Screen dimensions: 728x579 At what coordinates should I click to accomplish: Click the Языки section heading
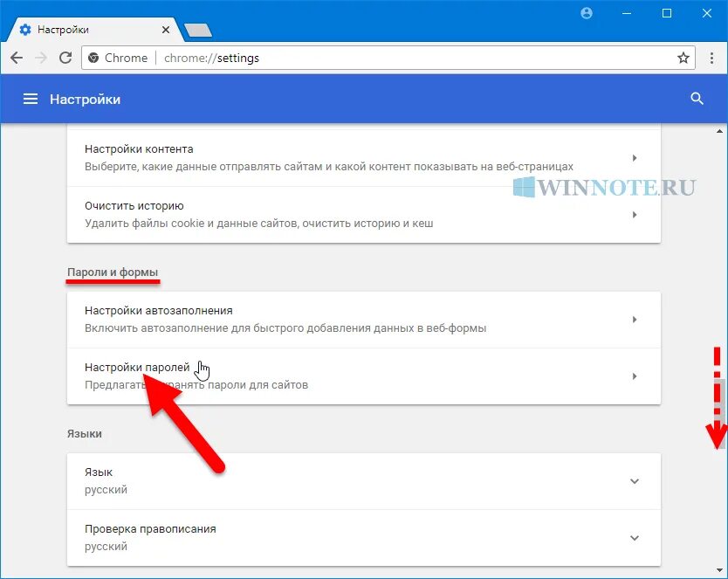(85, 434)
